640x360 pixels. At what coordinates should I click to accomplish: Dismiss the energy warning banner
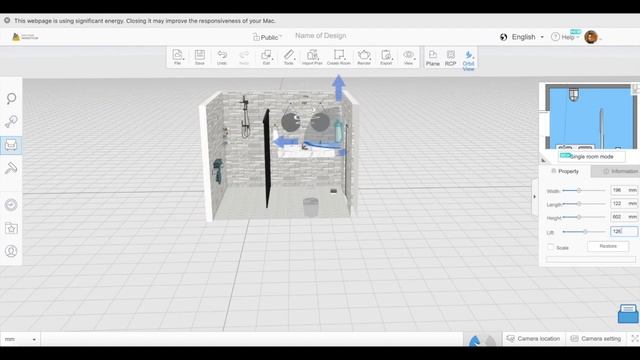coord(7,20)
